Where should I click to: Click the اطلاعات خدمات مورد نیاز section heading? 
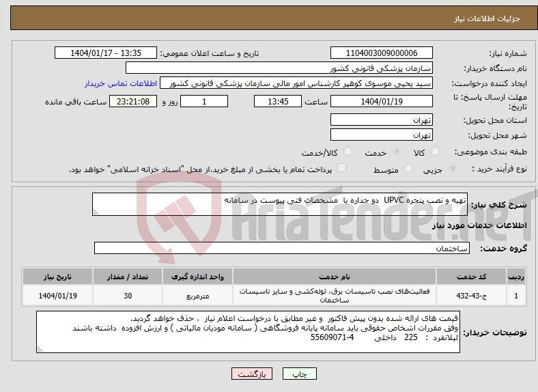coord(479,225)
